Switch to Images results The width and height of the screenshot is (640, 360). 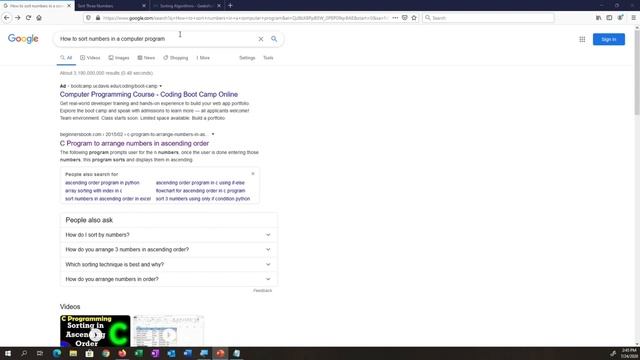(x=119, y=58)
